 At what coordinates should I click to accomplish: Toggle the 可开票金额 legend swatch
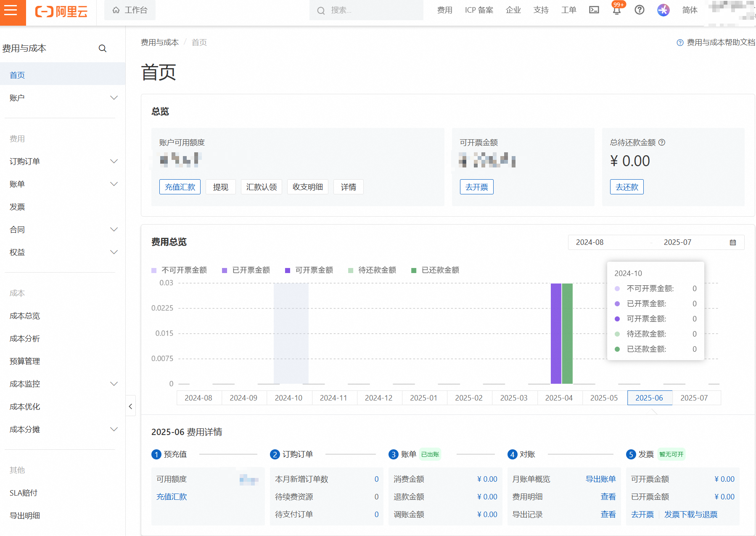click(x=288, y=270)
